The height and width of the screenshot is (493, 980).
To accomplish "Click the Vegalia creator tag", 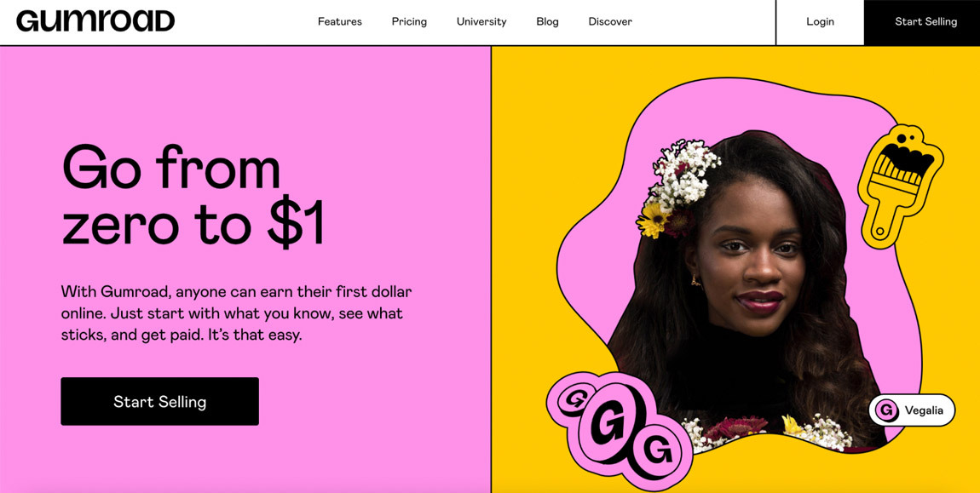I will click(912, 410).
